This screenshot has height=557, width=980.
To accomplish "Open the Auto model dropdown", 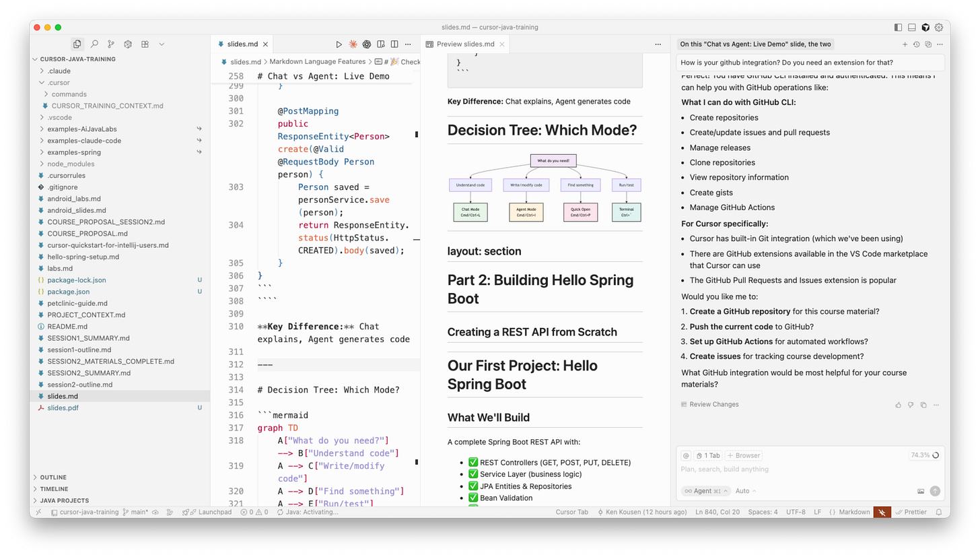I will (x=746, y=491).
